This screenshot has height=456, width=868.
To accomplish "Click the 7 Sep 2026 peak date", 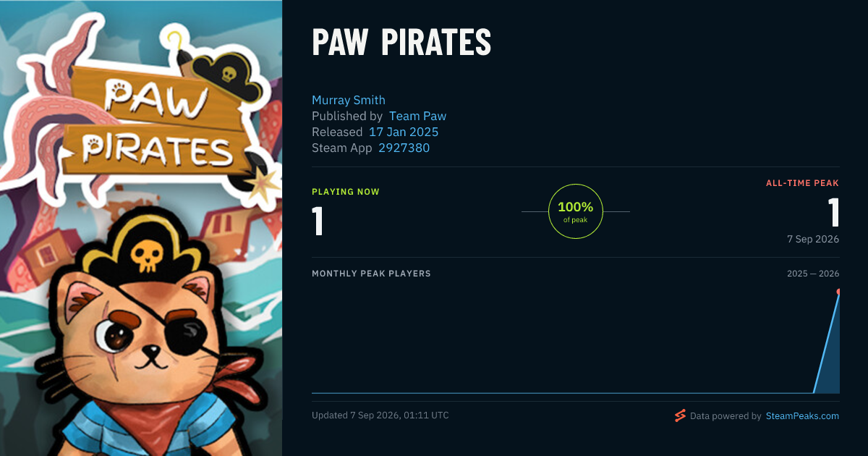I will click(x=813, y=239).
